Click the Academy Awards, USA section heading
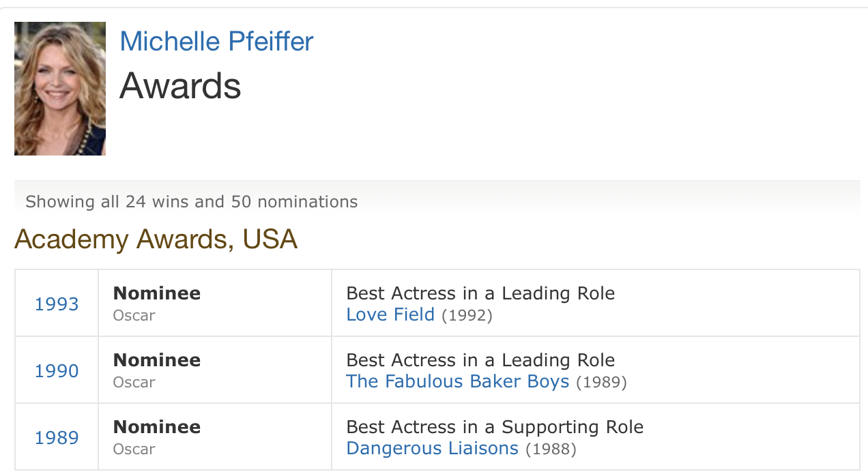The height and width of the screenshot is (472, 868). pos(156,239)
